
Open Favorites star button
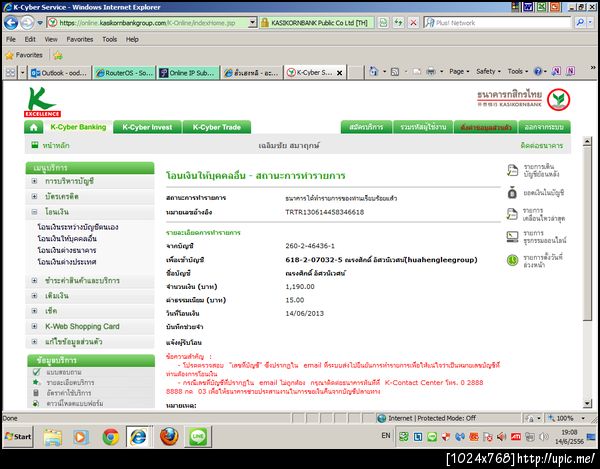(x=24, y=55)
